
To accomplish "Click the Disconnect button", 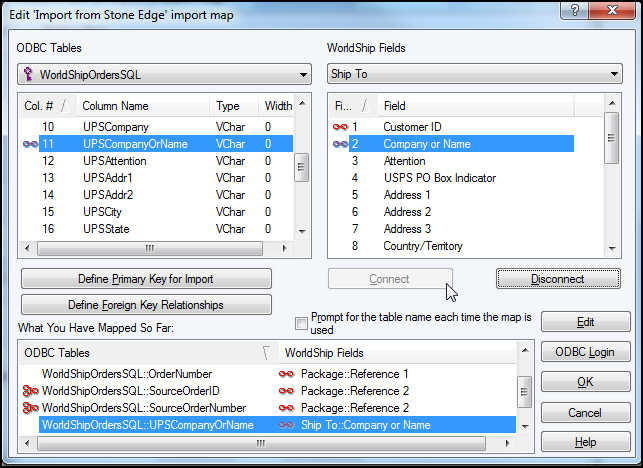I will click(558, 279).
